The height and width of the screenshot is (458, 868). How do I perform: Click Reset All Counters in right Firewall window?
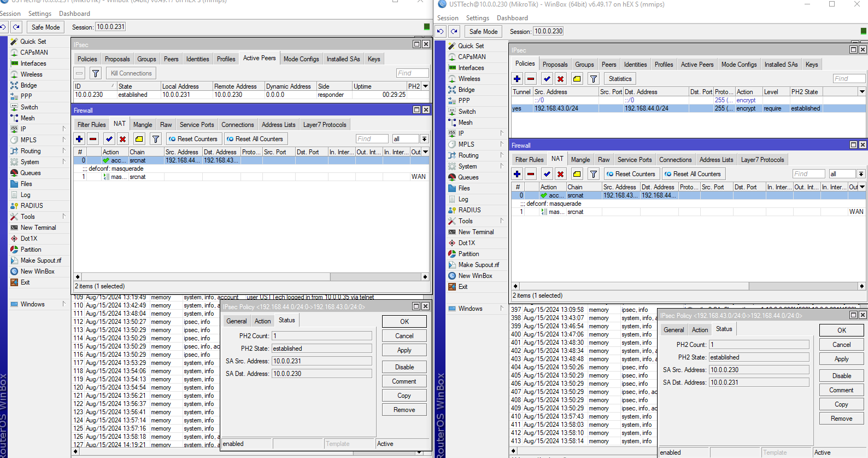click(x=693, y=174)
